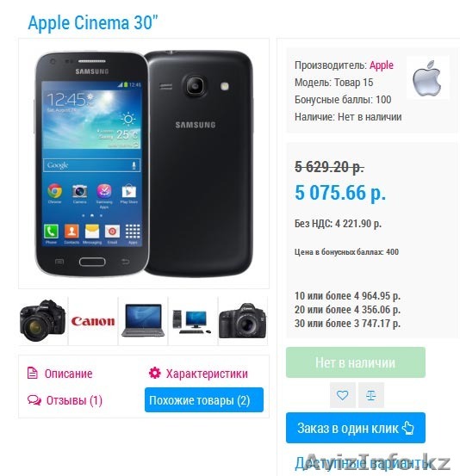460x476 pixels.
Task: Select the laptop thumbnail image
Action: tap(143, 321)
